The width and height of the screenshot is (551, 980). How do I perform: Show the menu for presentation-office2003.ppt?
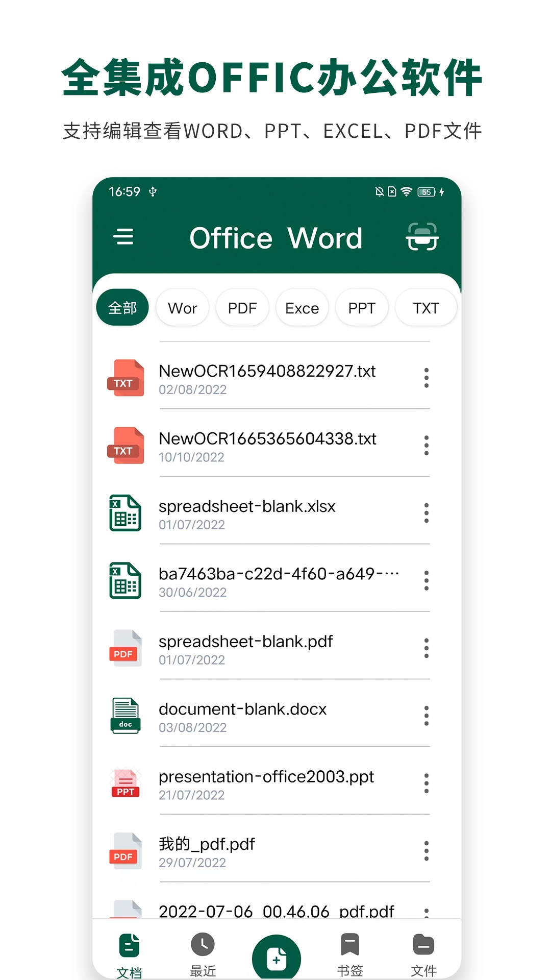[x=426, y=783]
